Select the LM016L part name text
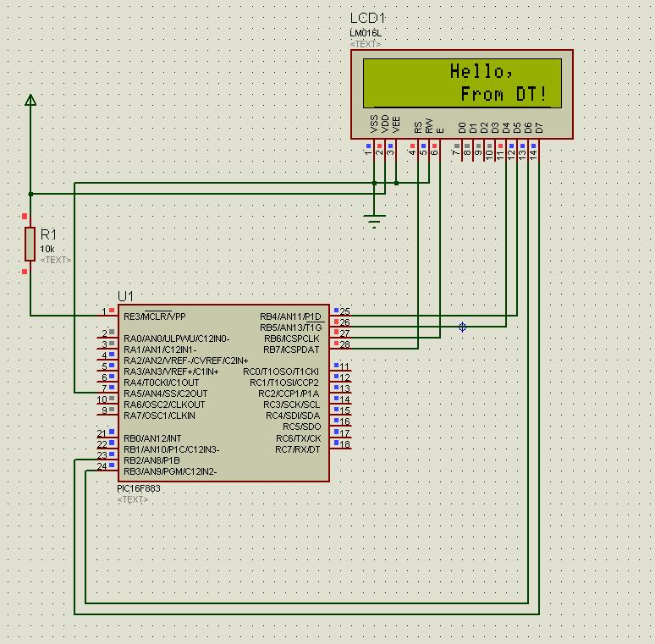 (365, 33)
